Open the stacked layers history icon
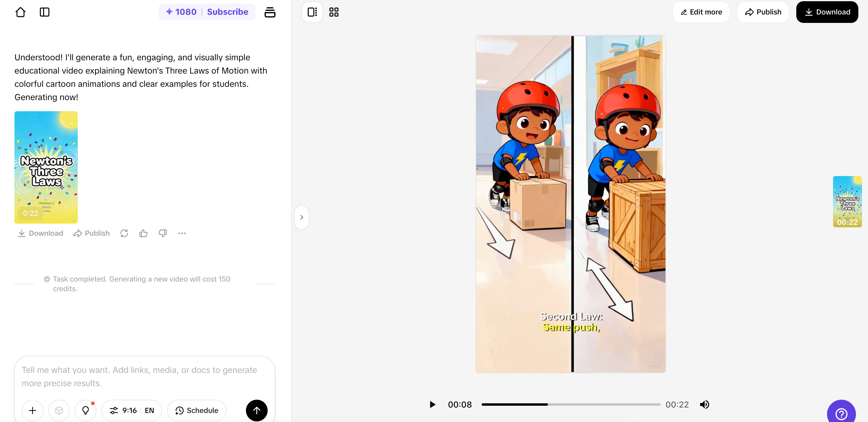The height and width of the screenshot is (422, 868). tap(269, 12)
